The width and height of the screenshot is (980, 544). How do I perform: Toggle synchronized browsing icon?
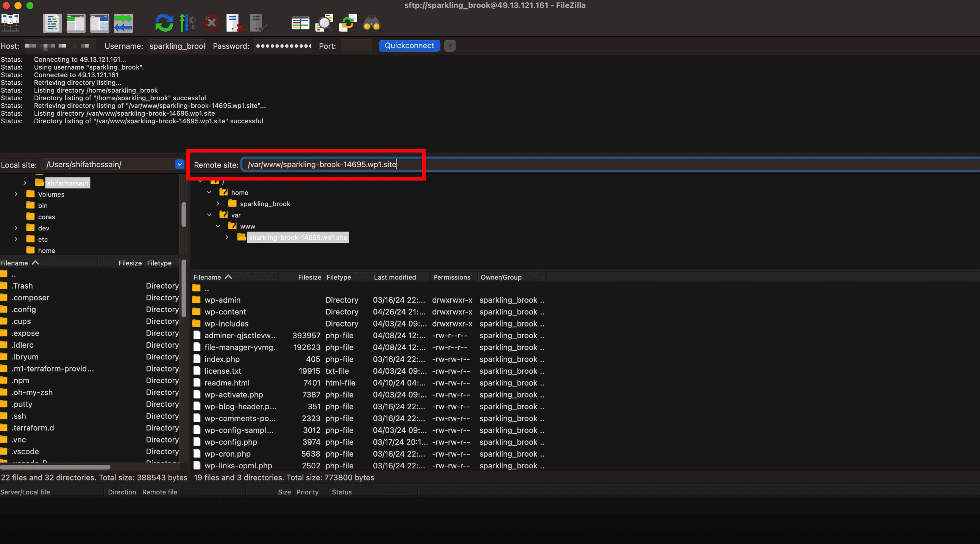(x=348, y=23)
